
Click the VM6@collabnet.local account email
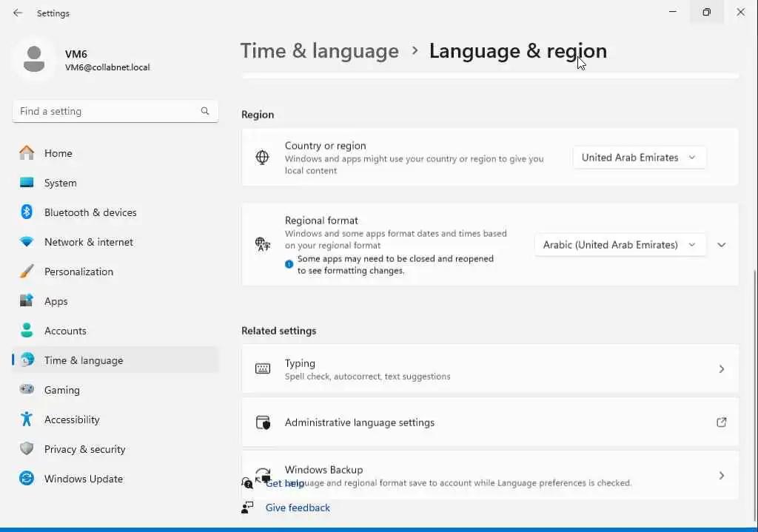(107, 67)
